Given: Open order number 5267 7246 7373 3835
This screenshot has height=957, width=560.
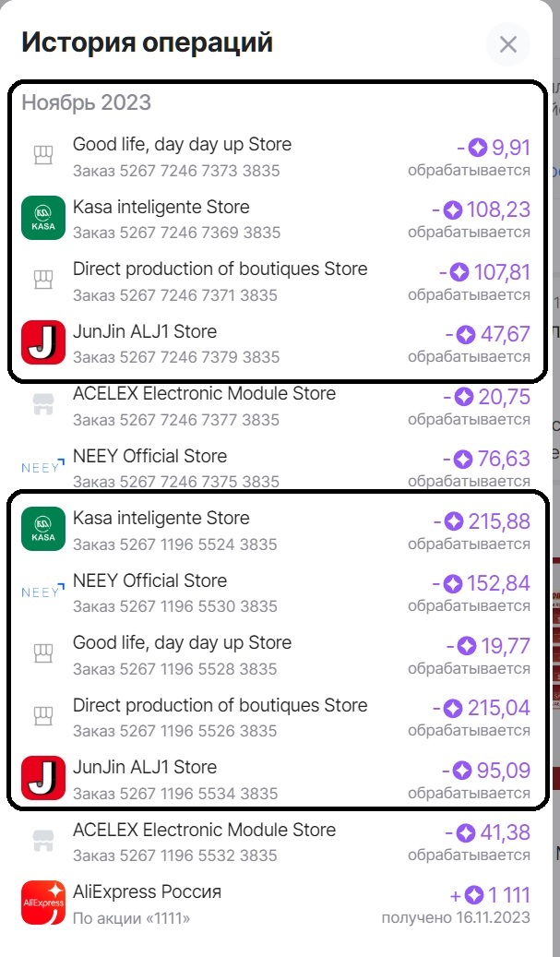Looking at the screenshot, I should [175, 171].
